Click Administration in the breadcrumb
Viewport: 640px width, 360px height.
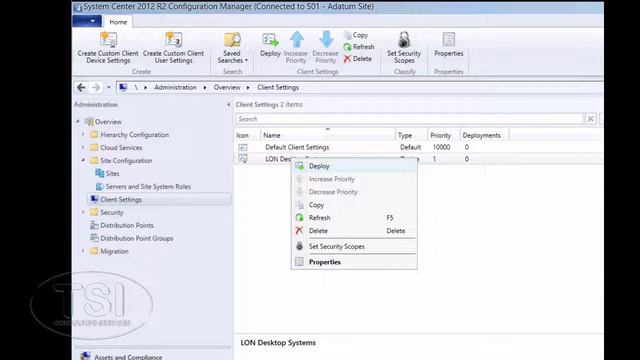click(176, 87)
